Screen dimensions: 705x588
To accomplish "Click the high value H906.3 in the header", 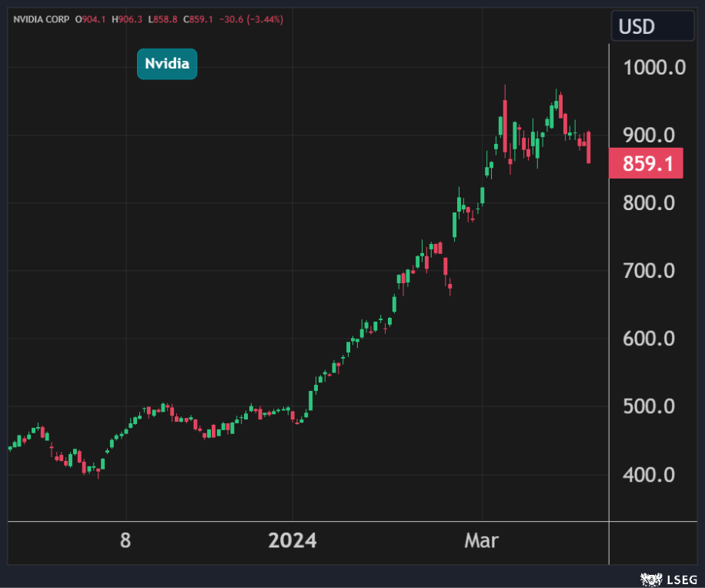I will point(128,19).
